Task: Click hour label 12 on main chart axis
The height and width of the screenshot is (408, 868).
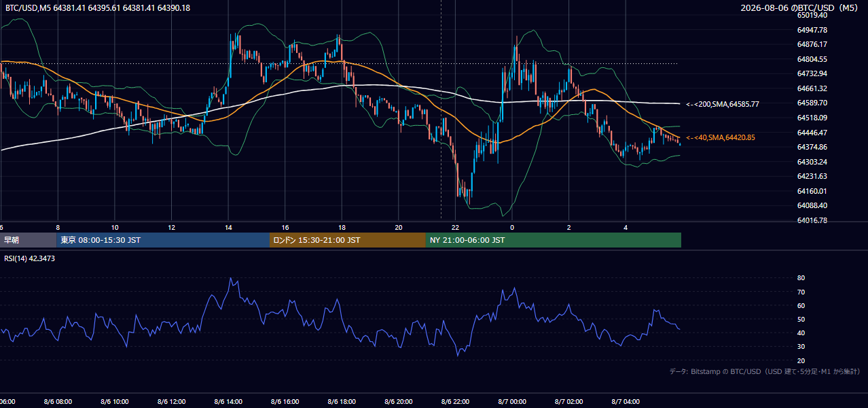Action: tap(172, 227)
